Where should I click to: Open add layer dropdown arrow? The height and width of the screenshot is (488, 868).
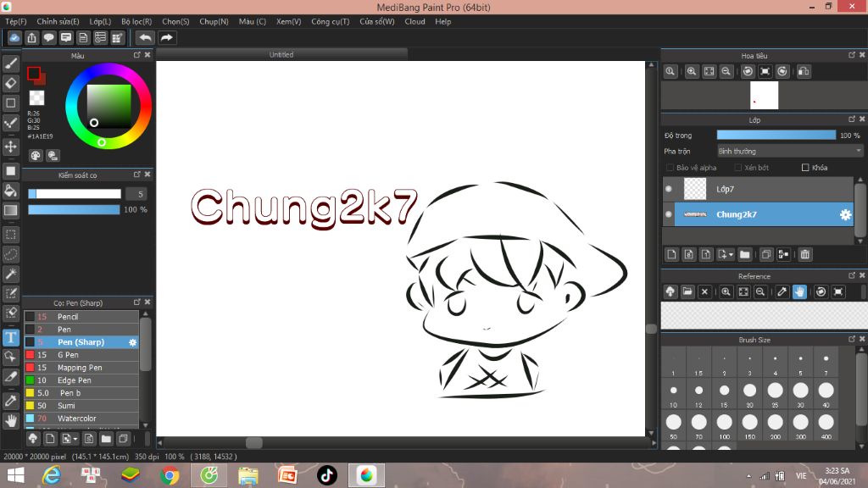(732, 254)
